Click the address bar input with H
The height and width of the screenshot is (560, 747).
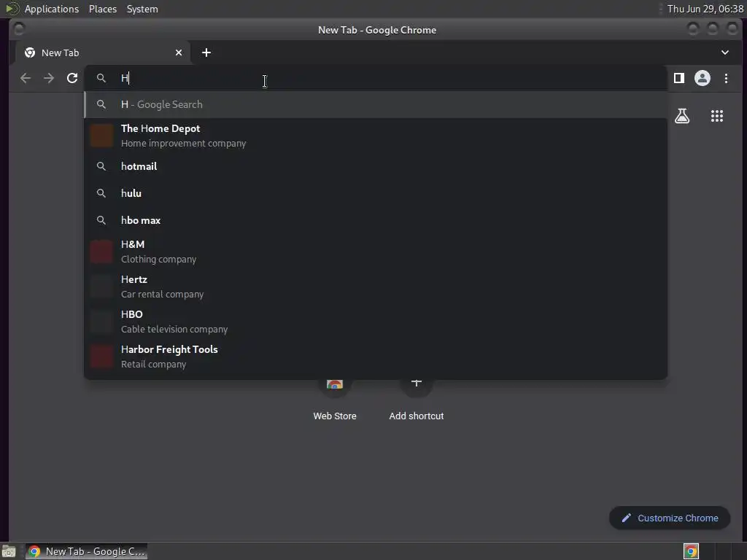tap(376, 78)
